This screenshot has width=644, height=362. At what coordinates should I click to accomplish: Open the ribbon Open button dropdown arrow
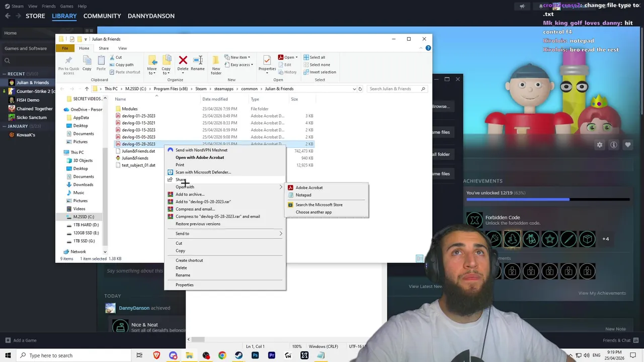(296, 57)
